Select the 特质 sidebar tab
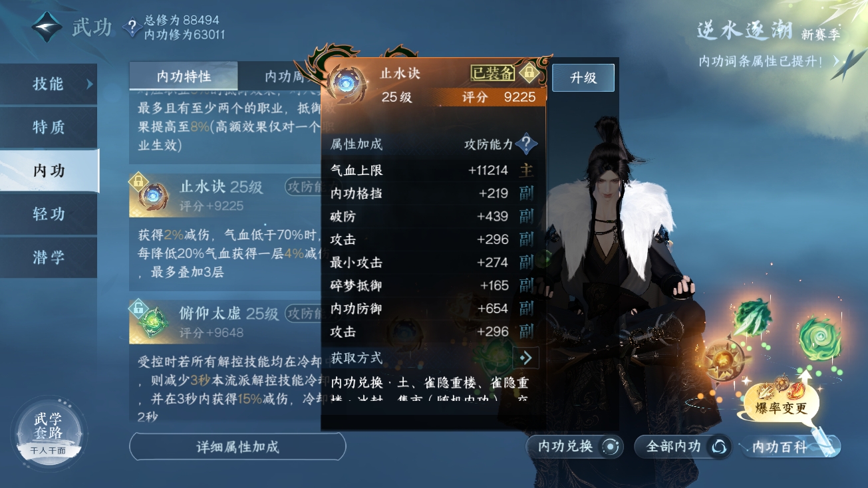This screenshot has height=488, width=868. 49,128
